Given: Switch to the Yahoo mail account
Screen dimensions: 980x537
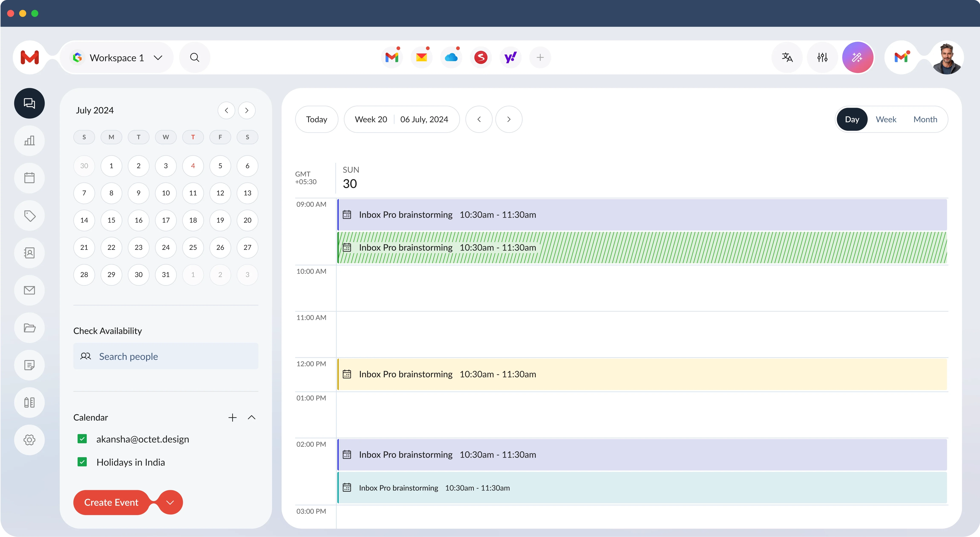Looking at the screenshot, I should (x=510, y=57).
